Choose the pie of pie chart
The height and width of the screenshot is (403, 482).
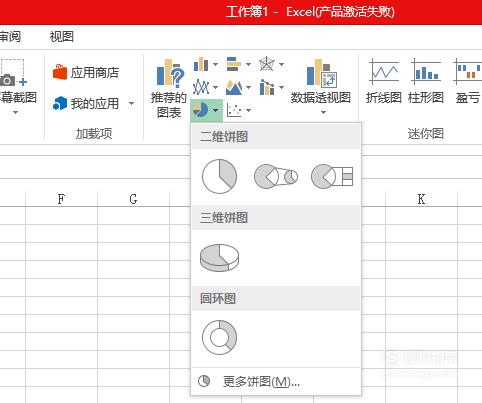tap(276, 176)
